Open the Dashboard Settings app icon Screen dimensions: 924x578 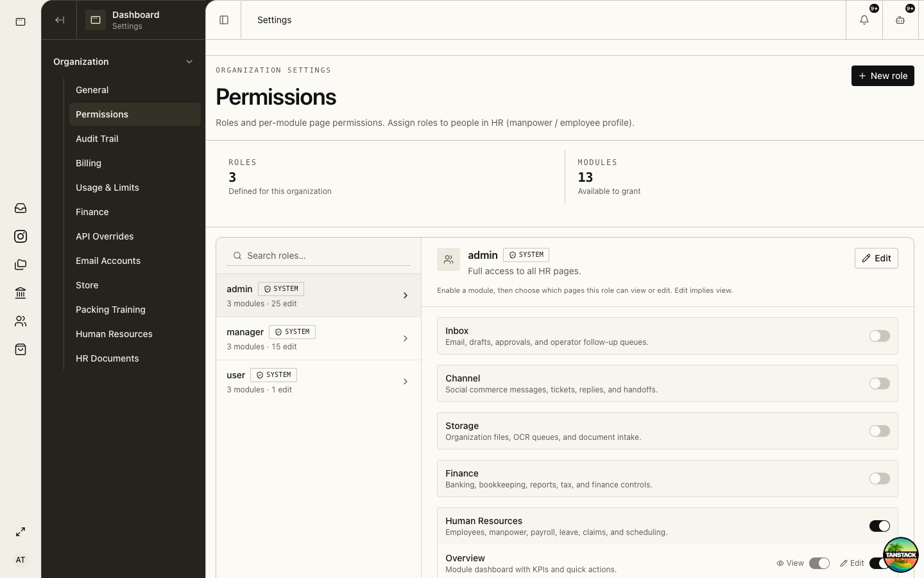[x=96, y=20]
